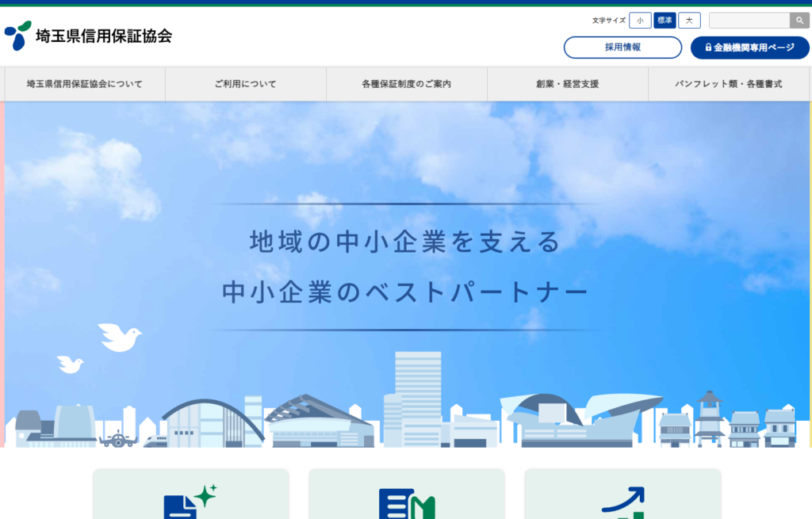Click the hero banner slogan text
Image resolution: width=812 pixels, height=519 pixels.
click(405, 267)
